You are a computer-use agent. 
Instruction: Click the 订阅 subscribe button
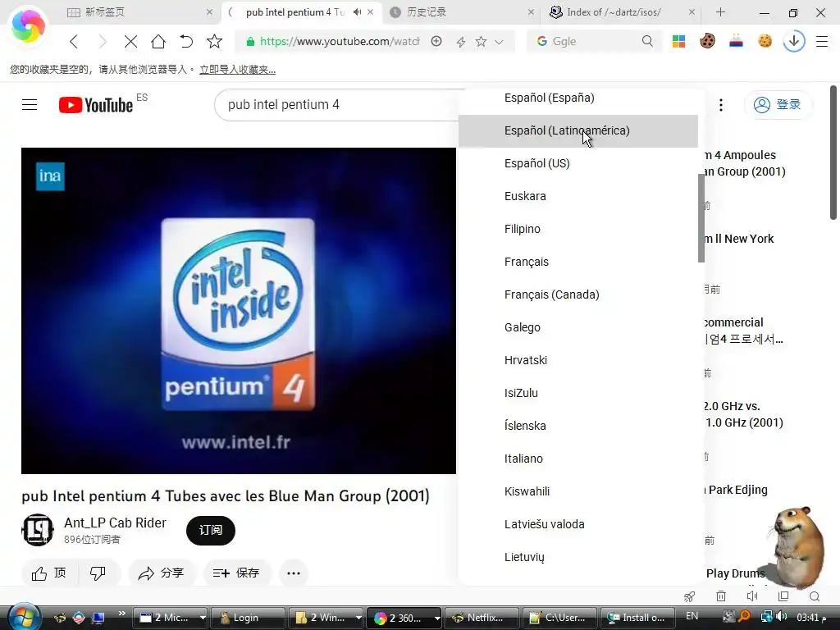pos(211,531)
